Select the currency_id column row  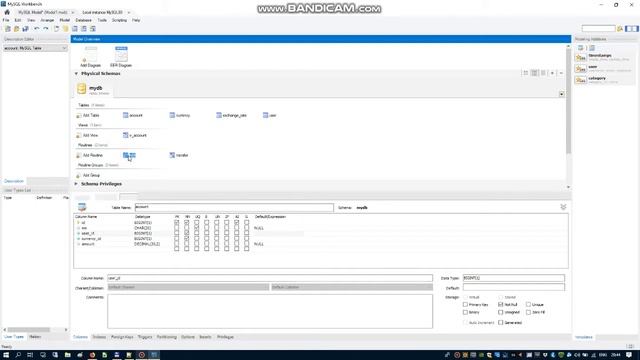click(x=190, y=239)
